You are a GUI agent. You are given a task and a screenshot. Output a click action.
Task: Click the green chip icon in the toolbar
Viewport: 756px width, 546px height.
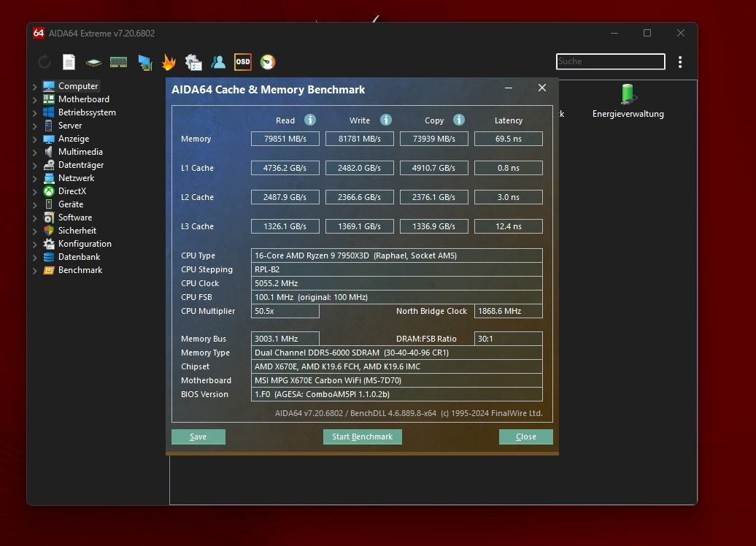click(x=93, y=62)
